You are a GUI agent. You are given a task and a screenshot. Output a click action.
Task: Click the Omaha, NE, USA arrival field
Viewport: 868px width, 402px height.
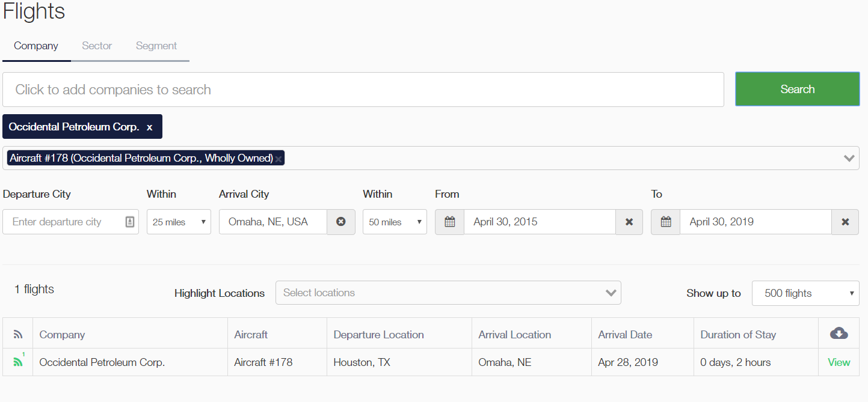click(x=273, y=222)
